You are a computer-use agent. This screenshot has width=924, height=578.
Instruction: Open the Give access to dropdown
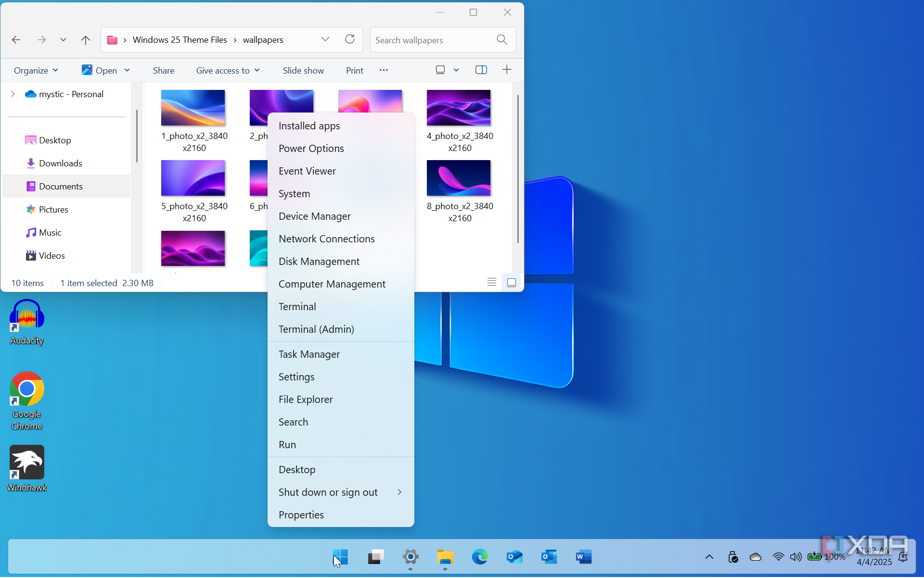pos(227,70)
